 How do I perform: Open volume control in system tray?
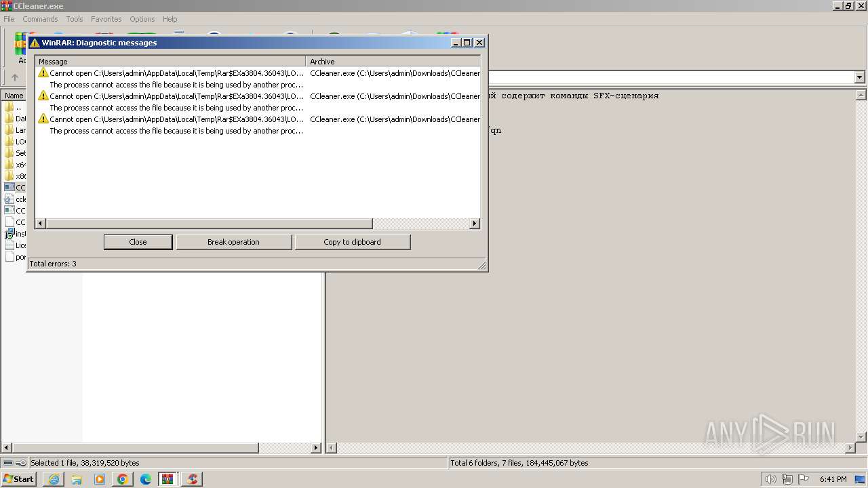click(770, 479)
